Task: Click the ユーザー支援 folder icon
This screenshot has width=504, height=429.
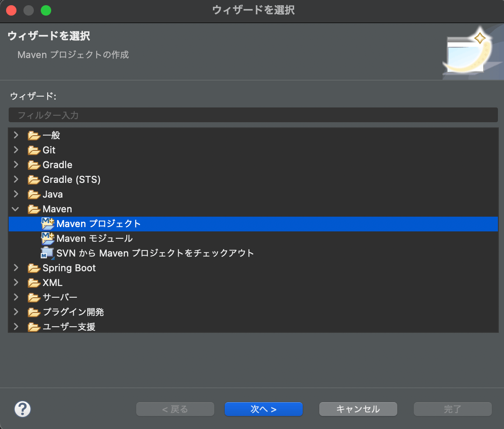Action: [x=34, y=327]
